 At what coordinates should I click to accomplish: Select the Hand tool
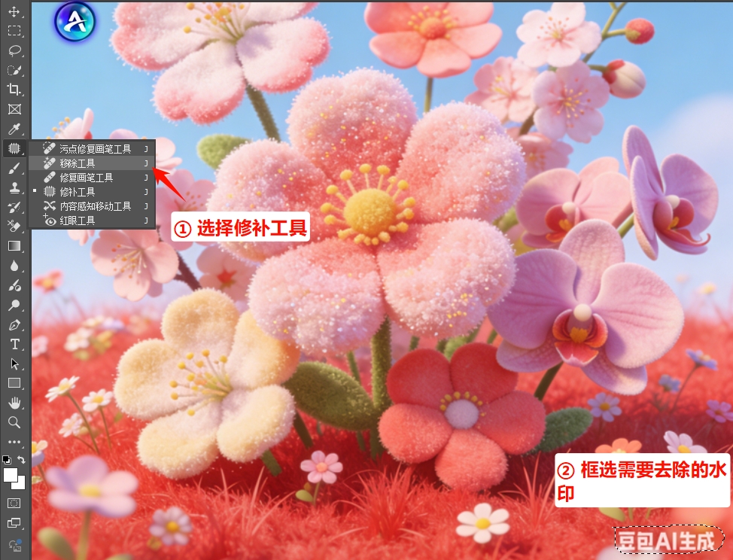(x=14, y=403)
